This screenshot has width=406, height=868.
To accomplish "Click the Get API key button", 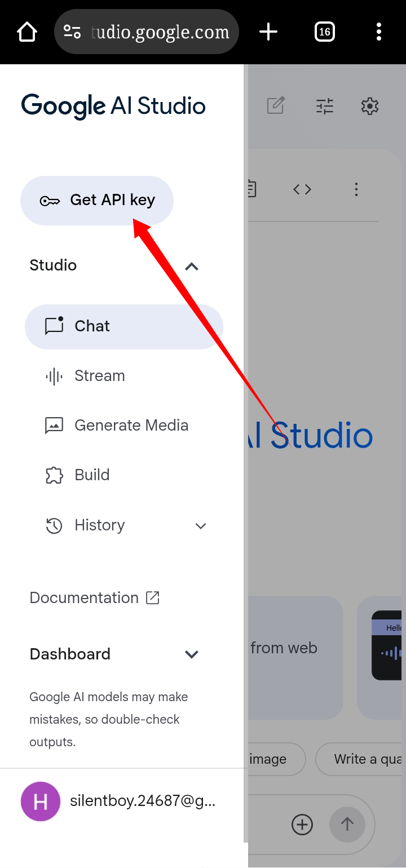I will tap(97, 201).
